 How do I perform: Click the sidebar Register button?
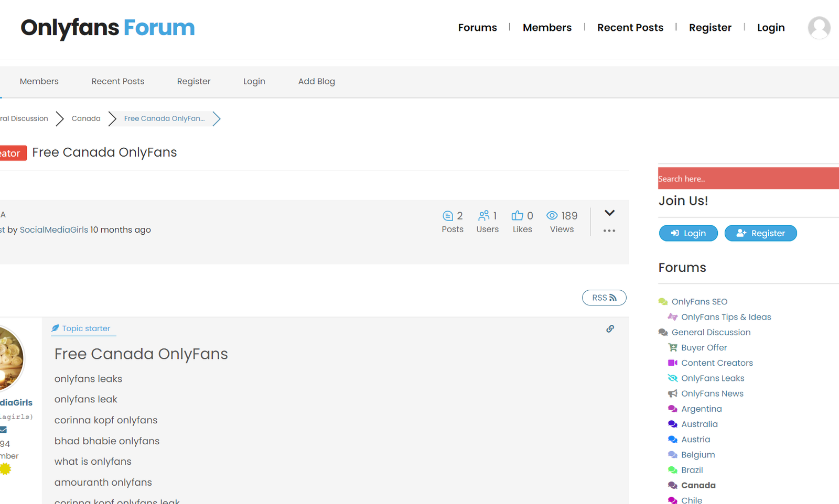click(x=760, y=233)
